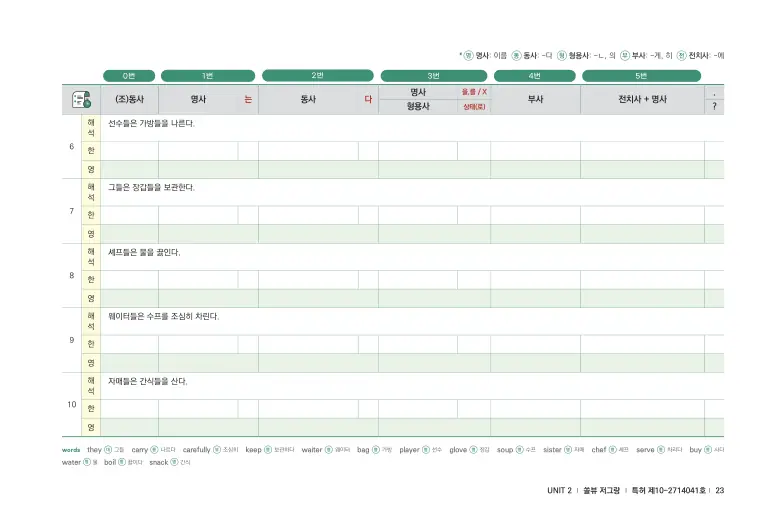Click the '전치사 + 명사' column header
The image size is (757, 521).
pyautogui.click(x=643, y=99)
